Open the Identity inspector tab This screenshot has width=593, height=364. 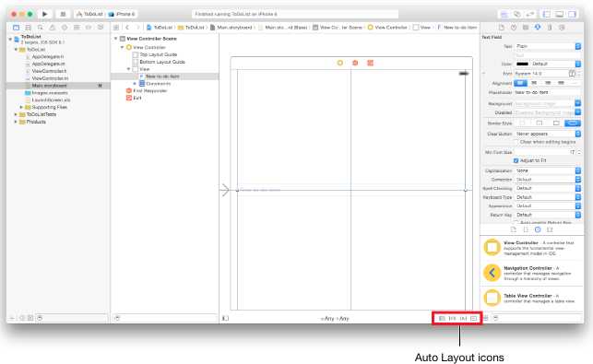click(526, 28)
